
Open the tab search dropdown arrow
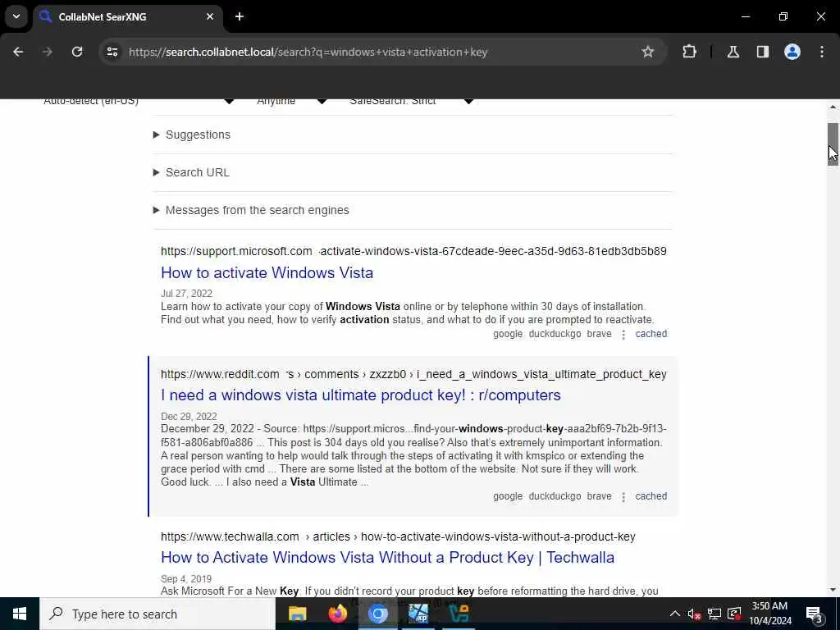[16, 16]
